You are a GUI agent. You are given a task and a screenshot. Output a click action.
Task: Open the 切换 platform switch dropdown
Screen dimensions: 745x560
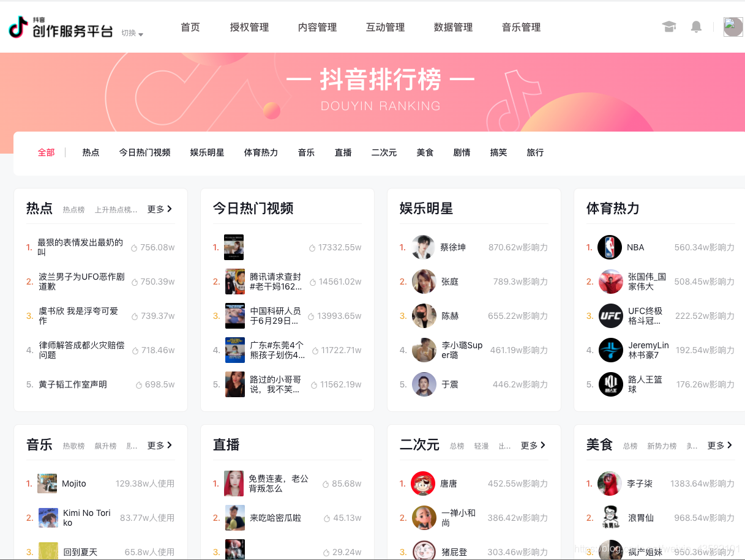pyautogui.click(x=132, y=33)
